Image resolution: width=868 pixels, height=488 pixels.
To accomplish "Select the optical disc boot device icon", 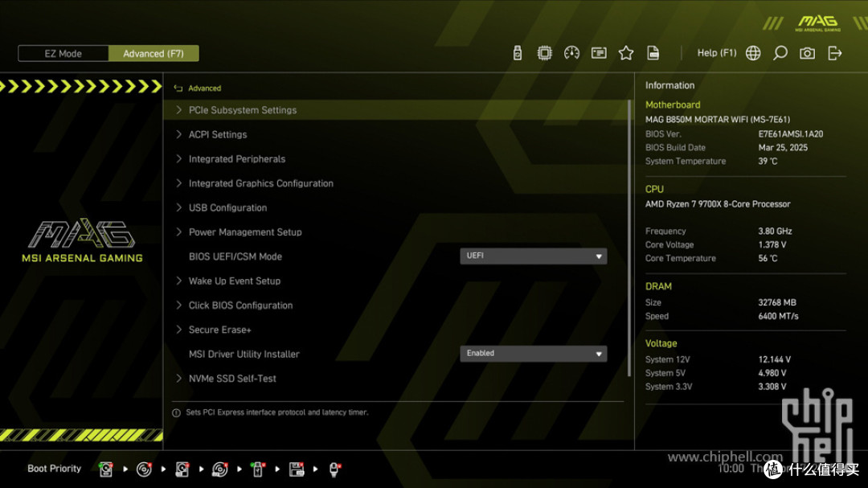I will point(144,470).
